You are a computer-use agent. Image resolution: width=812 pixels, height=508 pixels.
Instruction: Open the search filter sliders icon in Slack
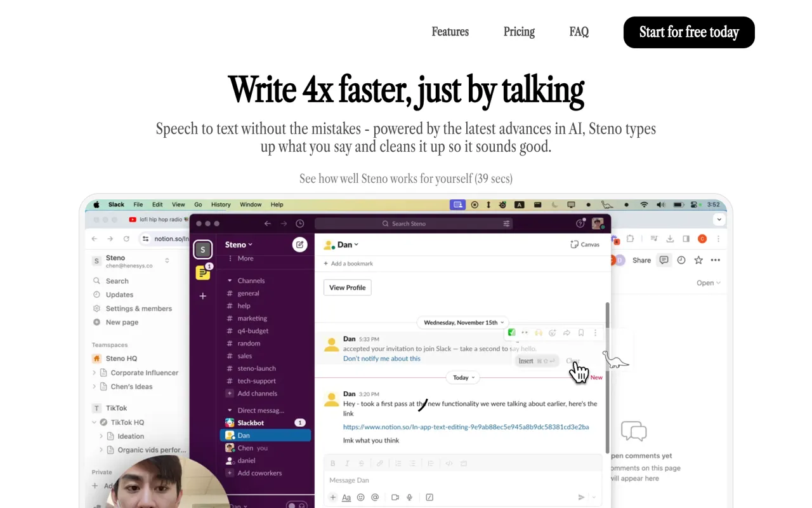(x=506, y=224)
